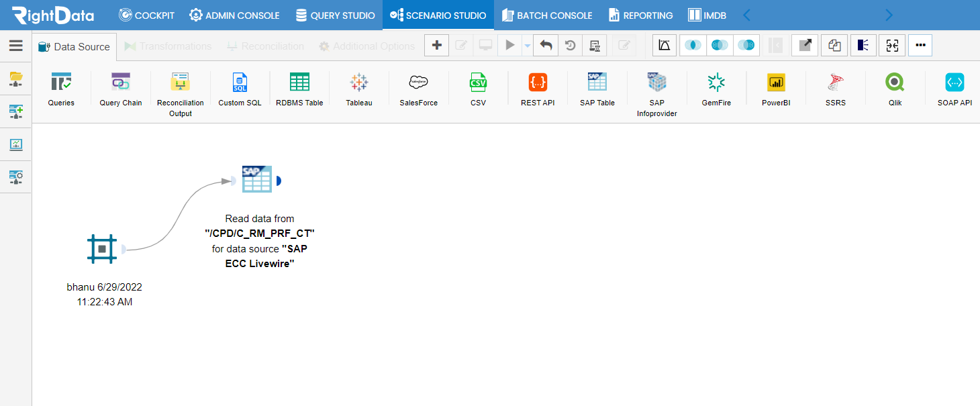Select the REST API source
Image resolution: width=980 pixels, height=406 pixels.
point(538,89)
